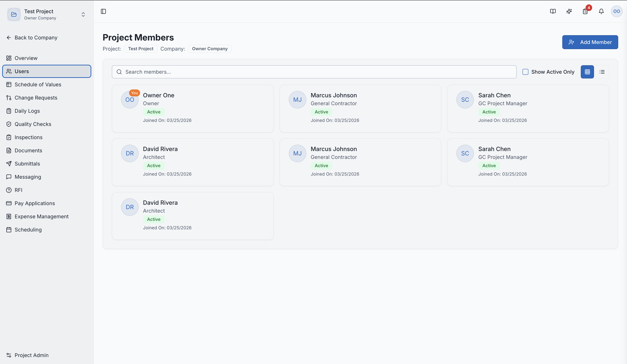This screenshot has width=627, height=364.
Task: Click the Change Requests branch icon
Action: (9, 98)
